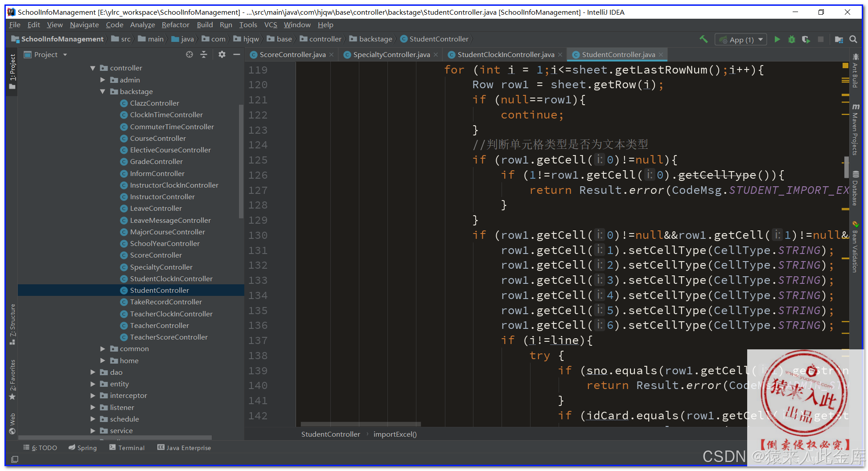This screenshot has width=868, height=471.
Task: Open the Bean Validation side panel
Action: tap(856, 247)
